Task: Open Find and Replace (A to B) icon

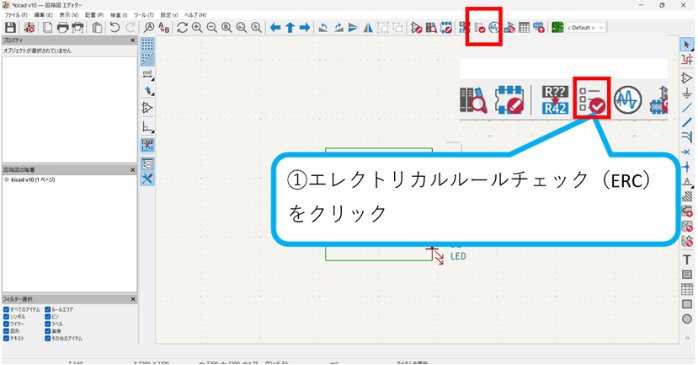Action: click(164, 28)
